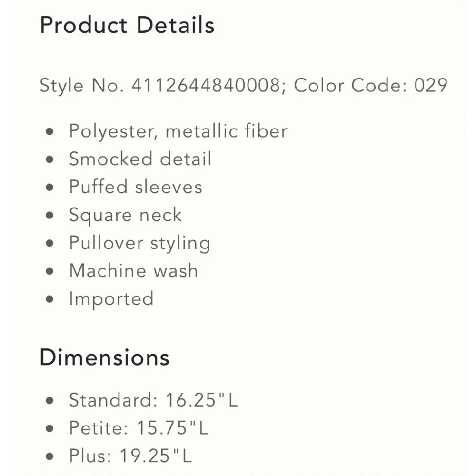This screenshot has width=476, height=476.
Task: Click the bullet point before Imported
Action: tap(50, 300)
